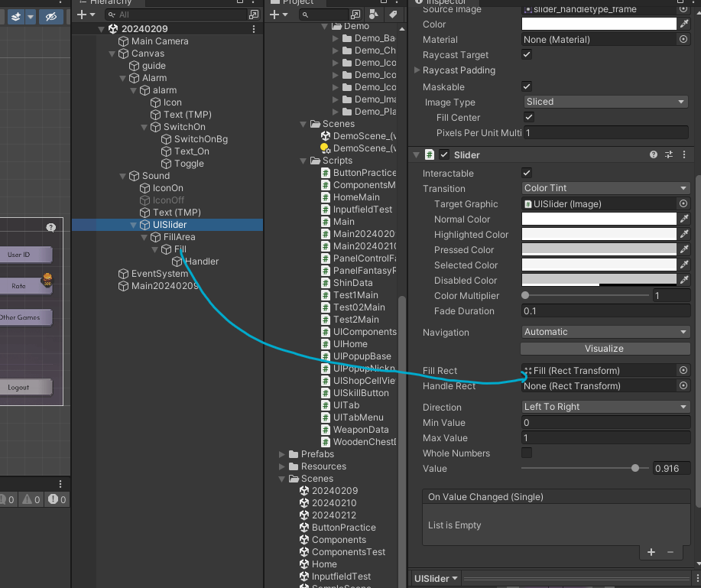Click the Hierarchy search field

tap(177, 15)
